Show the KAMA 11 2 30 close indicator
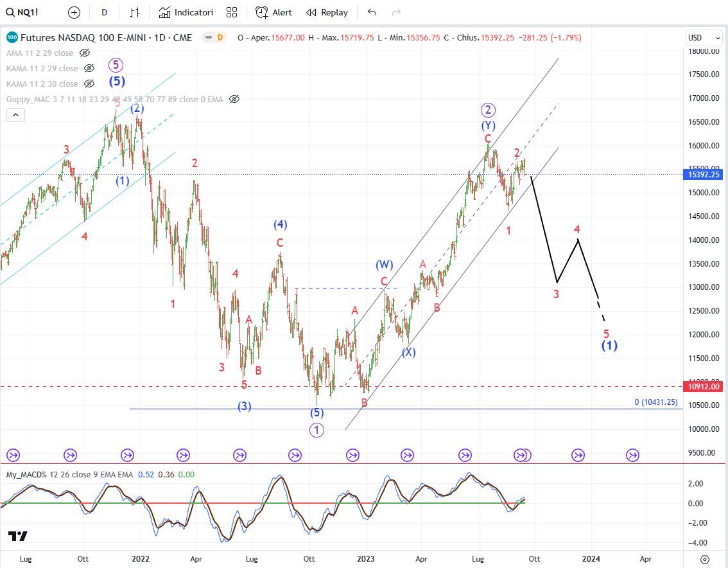Image resolution: width=728 pixels, height=568 pixels. (x=89, y=84)
